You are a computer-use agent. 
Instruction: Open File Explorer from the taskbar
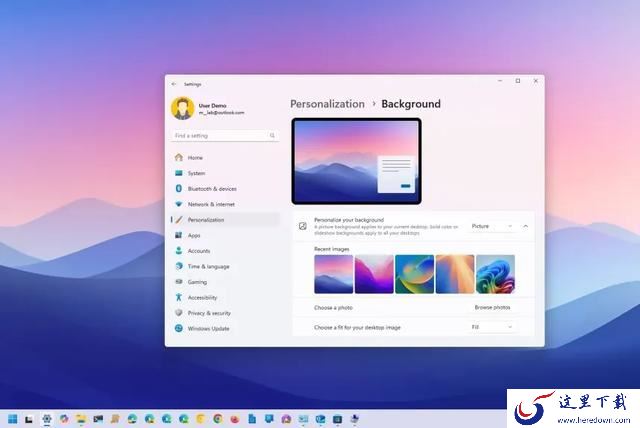pos(81,419)
